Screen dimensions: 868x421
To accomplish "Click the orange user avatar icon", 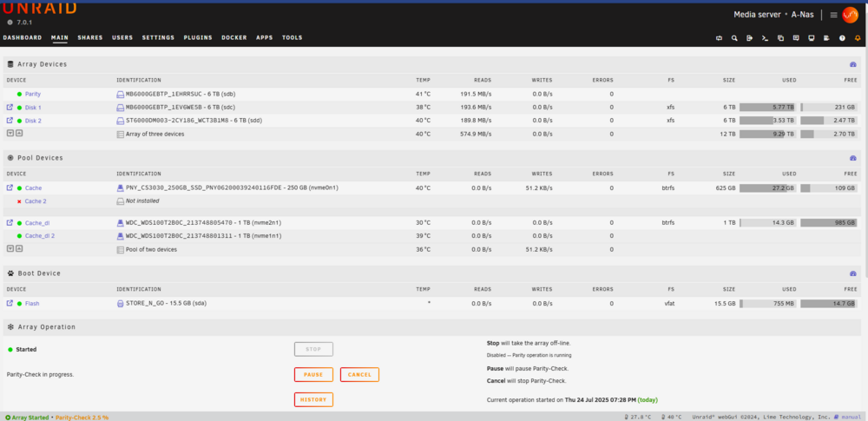I will (x=850, y=15).
